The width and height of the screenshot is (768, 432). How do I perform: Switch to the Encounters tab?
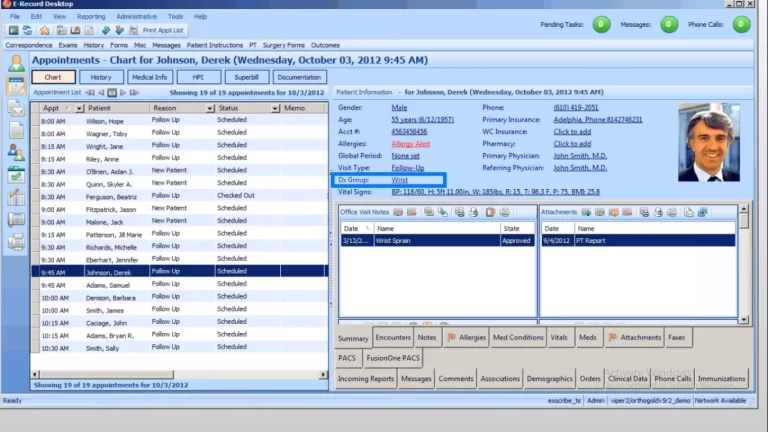(393, 337)
